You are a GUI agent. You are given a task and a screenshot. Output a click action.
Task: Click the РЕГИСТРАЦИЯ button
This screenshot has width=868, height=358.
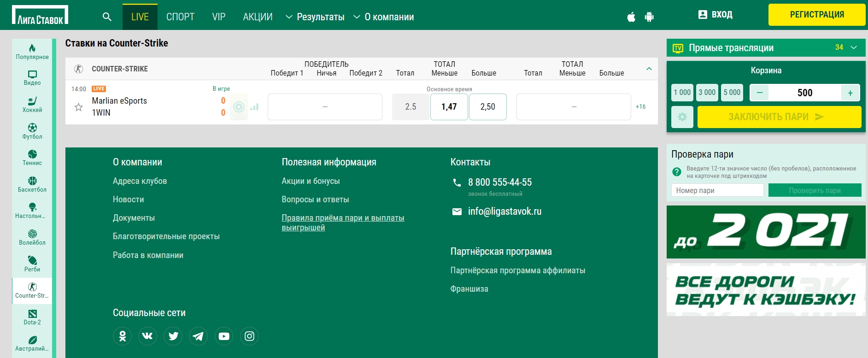click(817, 15)
